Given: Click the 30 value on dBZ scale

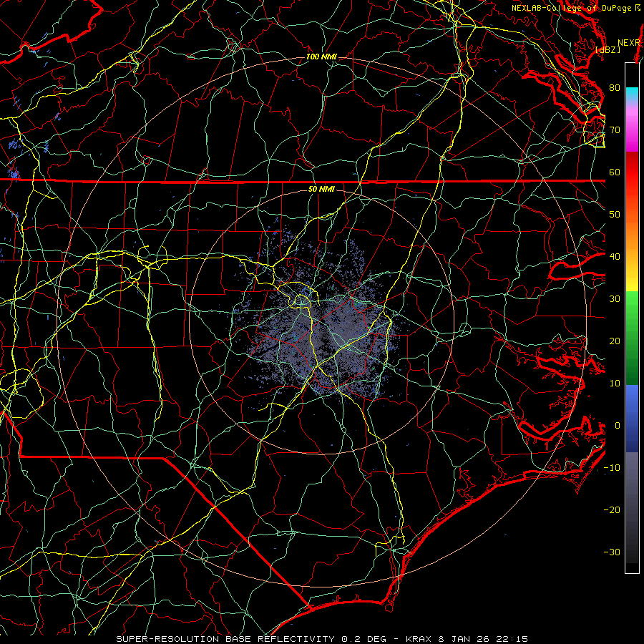Looking at the screenshot, I should (x=615, y=299).
